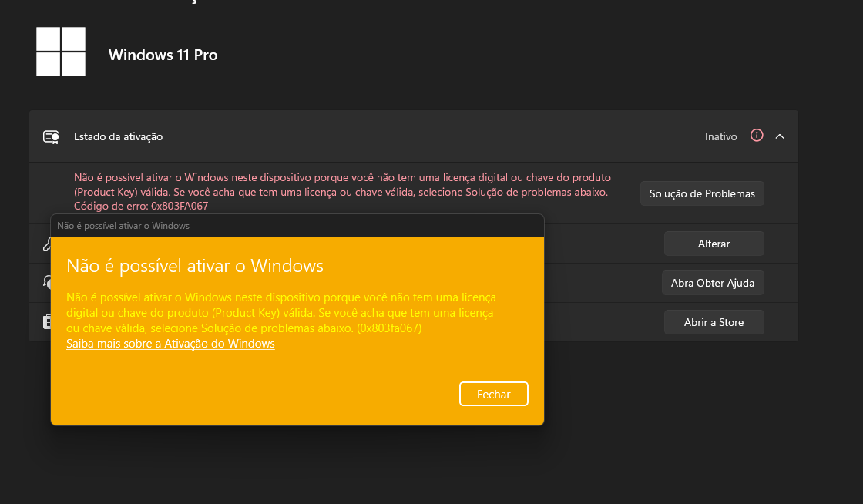This screenshot has height=504, width=863.
Task: Click the Estado da ativação label
Action: (119, 136)
